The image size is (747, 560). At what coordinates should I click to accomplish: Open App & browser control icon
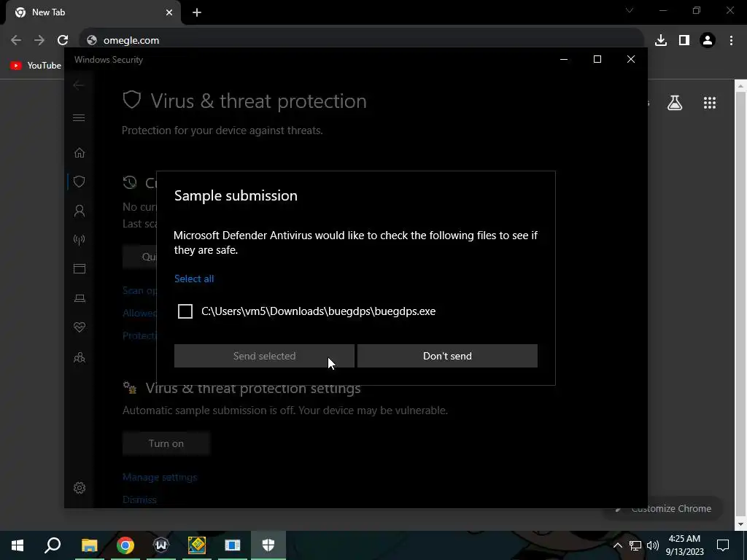click(x=80, y=268)
